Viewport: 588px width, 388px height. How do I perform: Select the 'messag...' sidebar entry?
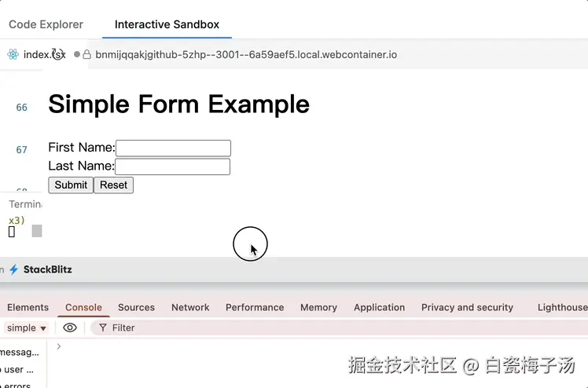pyautogui.click(x=20, y=352)
